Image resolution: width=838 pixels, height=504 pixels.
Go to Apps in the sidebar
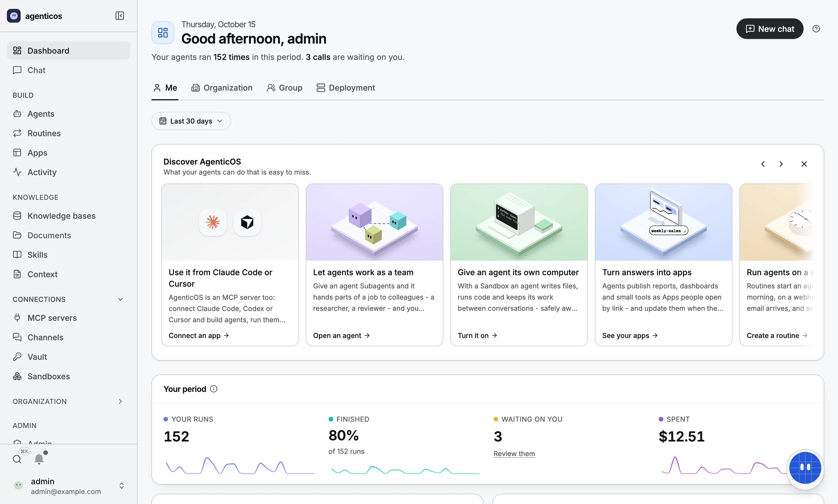(68, 153)
